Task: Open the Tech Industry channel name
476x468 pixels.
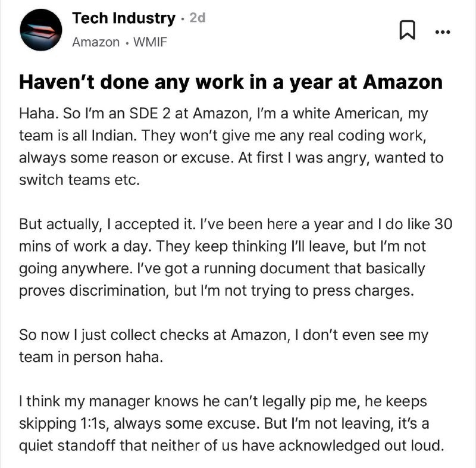Action: click(x=124, y=18)
